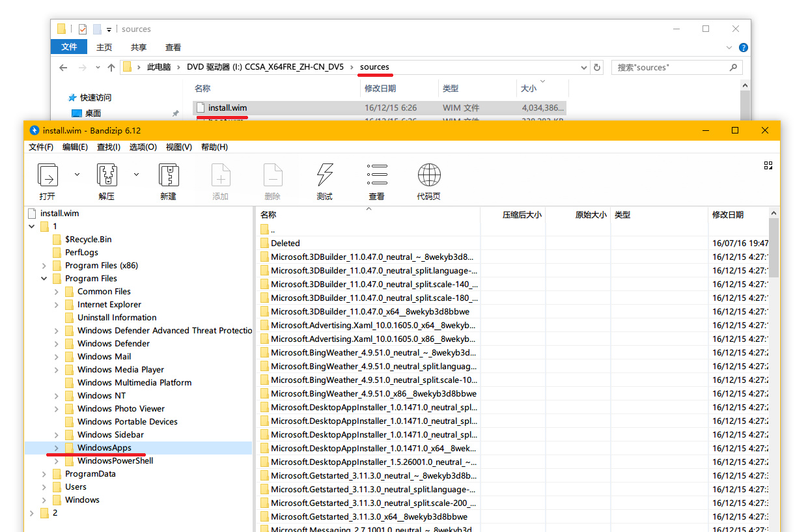Collapse the Program Files tree node

pos(44,279)
